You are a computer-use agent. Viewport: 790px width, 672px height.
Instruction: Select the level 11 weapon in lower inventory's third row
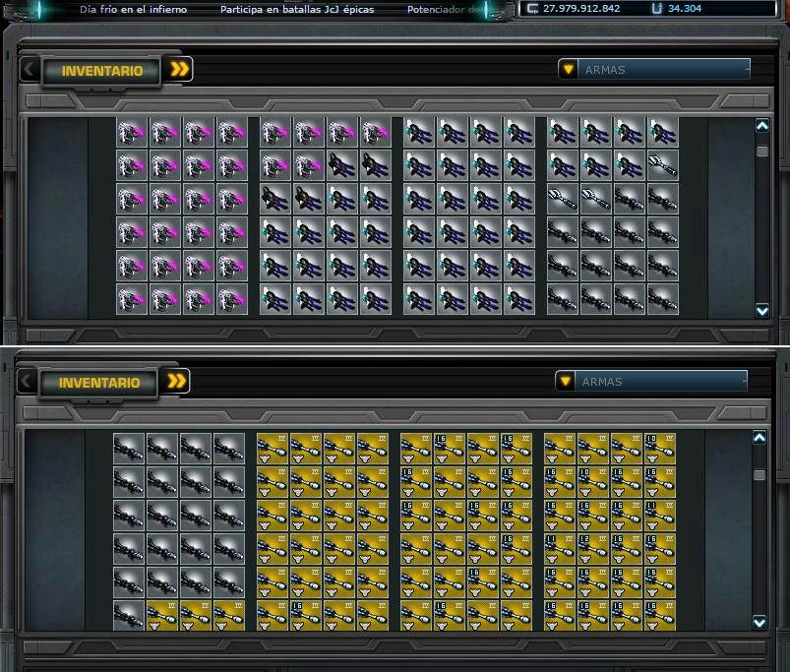[659, 516]
